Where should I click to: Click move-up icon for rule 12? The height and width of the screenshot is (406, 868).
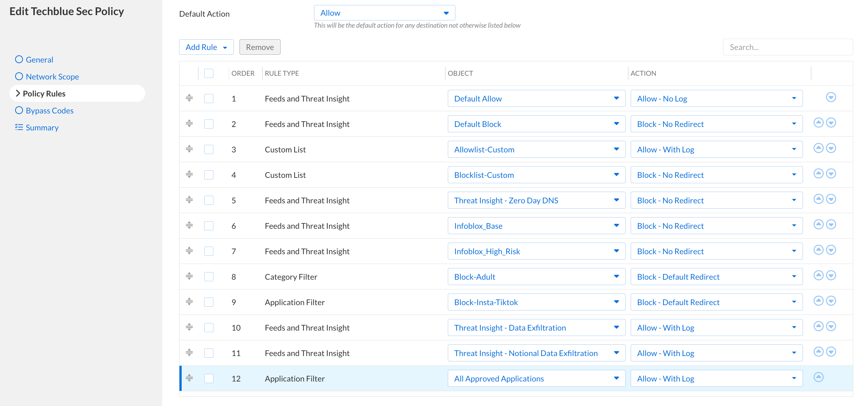coord(818,377)
